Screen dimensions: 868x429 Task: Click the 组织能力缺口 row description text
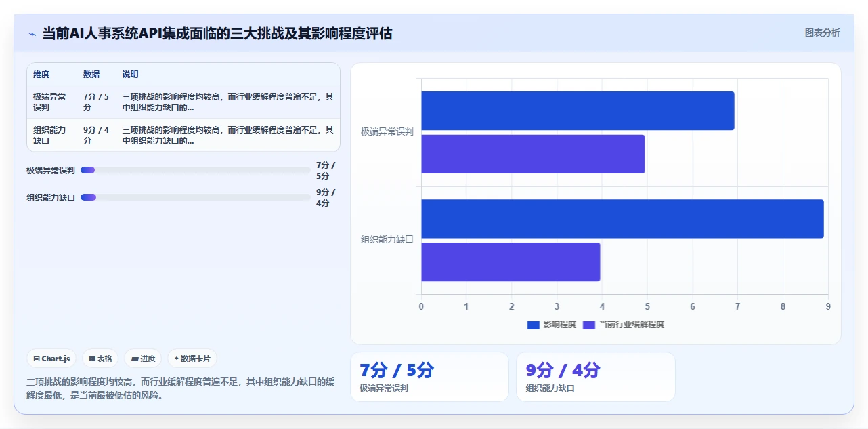(x=227, y=135)
